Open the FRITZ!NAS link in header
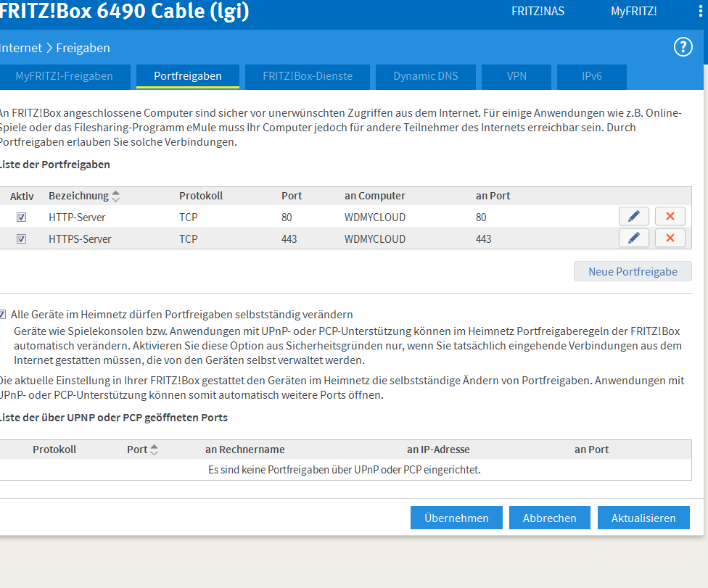708x588 pixels. pos(538,12)
